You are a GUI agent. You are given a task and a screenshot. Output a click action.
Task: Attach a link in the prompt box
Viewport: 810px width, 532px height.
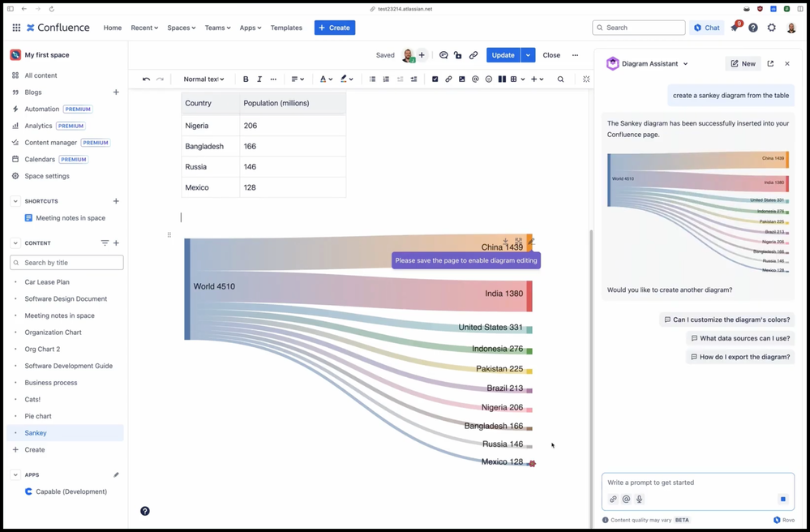click(613, 499)
